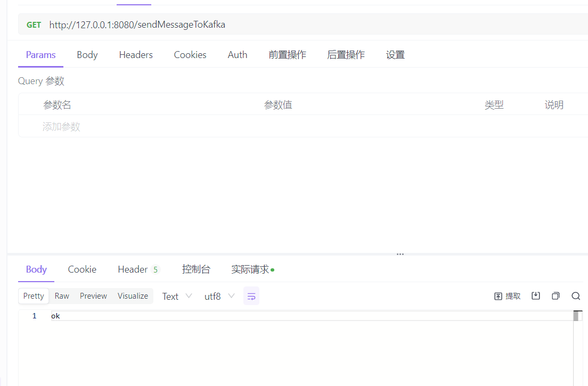The height and width of the screenshot is (386, 588).
Task: Open the 前置操作 tab
Action: coord(287,55)
